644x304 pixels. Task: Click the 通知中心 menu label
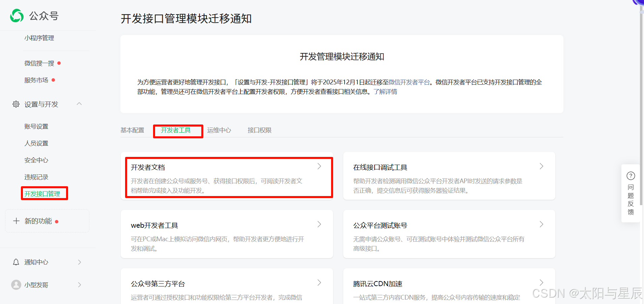(x=36, y=262)
